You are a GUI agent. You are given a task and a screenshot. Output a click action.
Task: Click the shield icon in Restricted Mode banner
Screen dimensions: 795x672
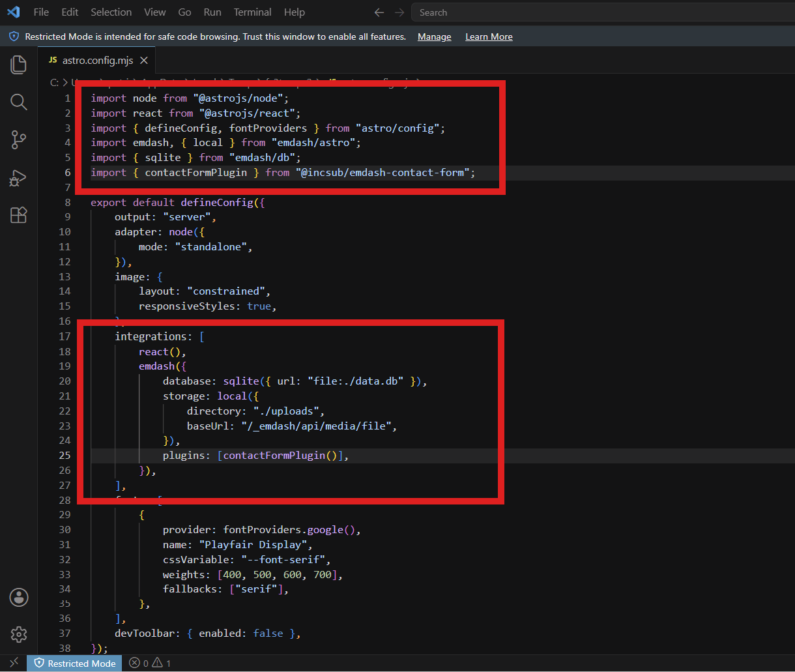pyautogui.click(x=14, y=37)
